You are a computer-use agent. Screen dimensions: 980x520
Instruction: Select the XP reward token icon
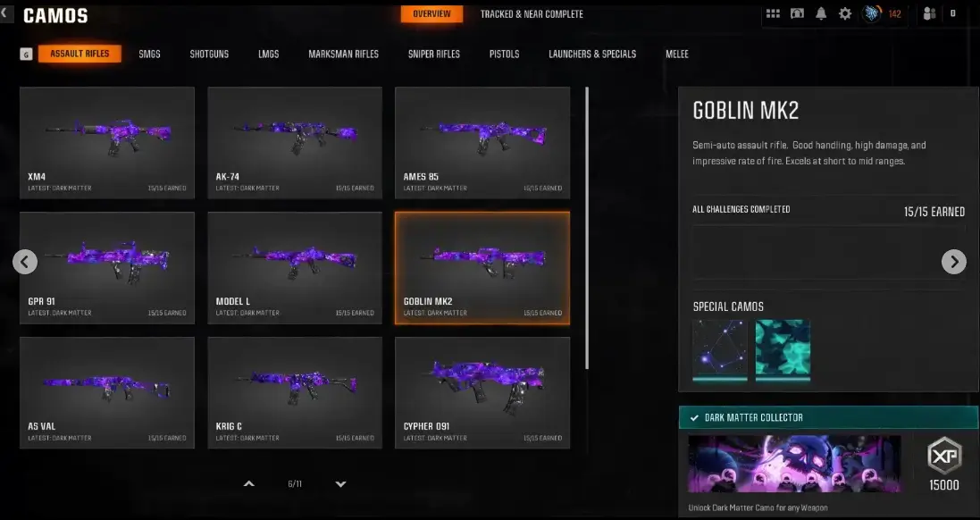tap(943, 457)
